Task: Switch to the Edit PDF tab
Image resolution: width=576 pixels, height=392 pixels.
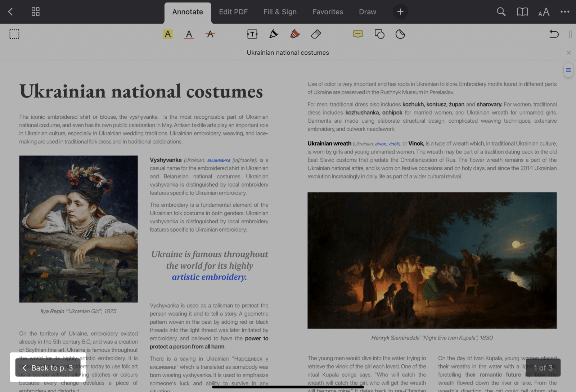Action: tap(233, 12)
